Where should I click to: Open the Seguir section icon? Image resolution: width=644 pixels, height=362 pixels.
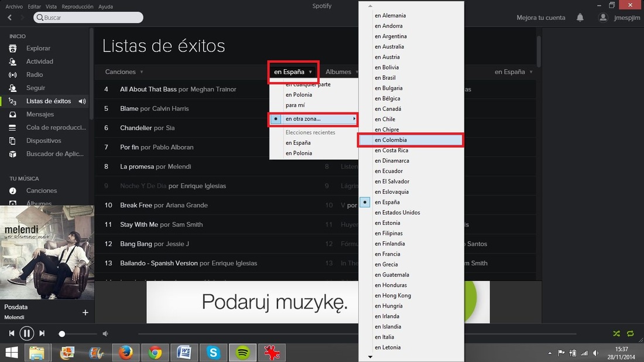[x=13, y=88]
